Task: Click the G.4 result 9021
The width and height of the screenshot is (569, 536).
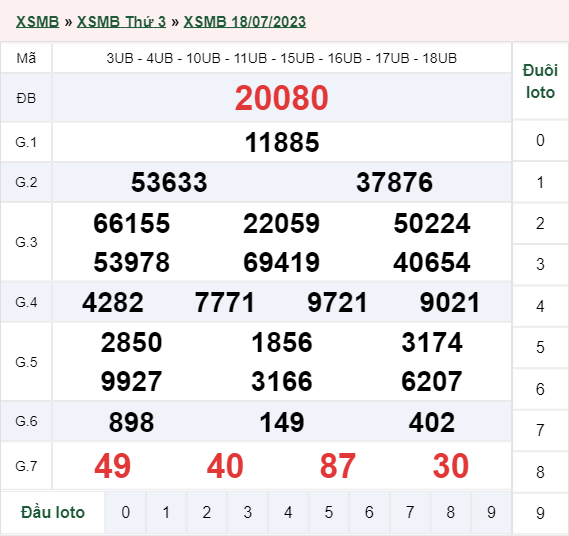Action: coord(450,303)
